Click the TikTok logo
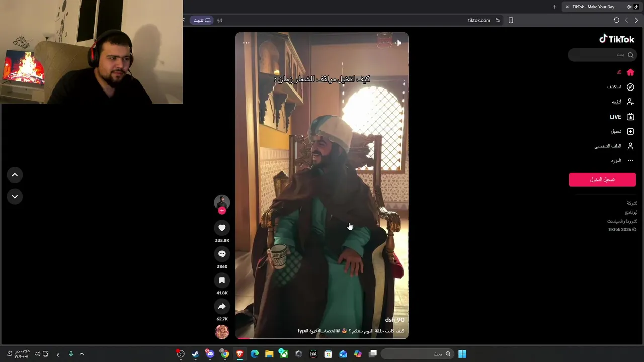This screenshot has width=644, height=362. pos(617,39)
